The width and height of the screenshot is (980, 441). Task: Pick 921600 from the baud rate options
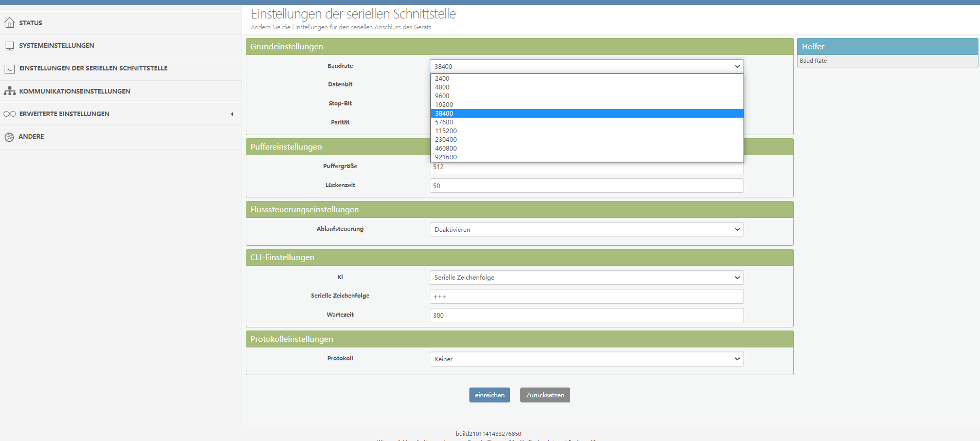[x=446, y=157]
